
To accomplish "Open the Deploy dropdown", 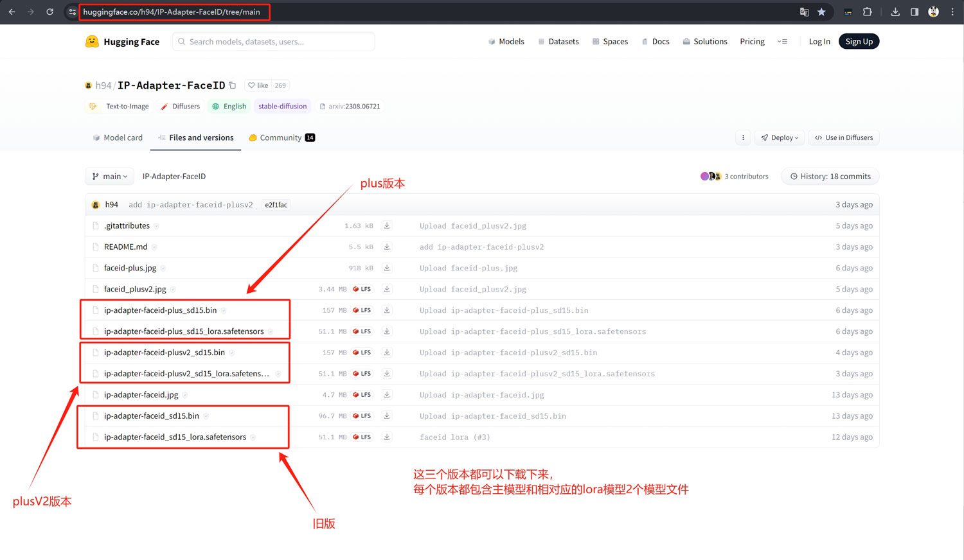I will point(780,137).
